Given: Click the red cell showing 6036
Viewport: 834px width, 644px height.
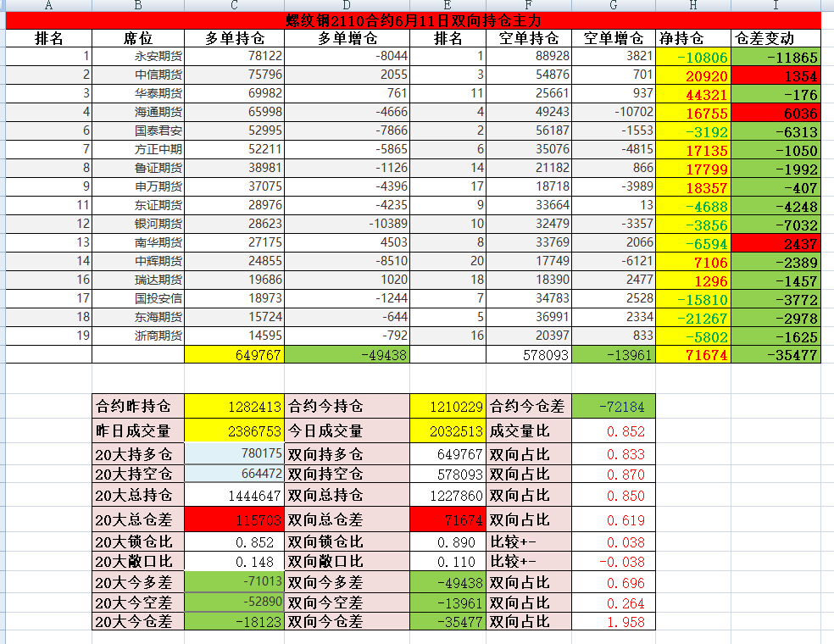Looking at the screenshot, I should click(776, 113).
